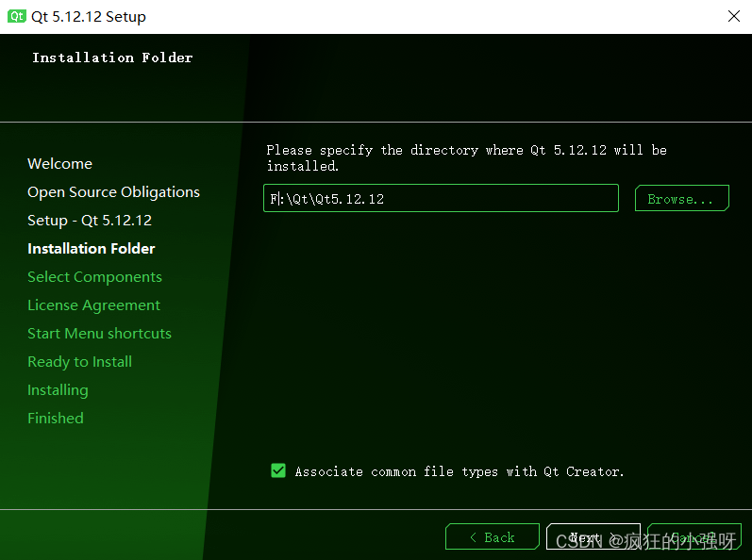Screen dimensions: 752x560
Task: Select the Finished step
Action: [x=55, y=419]
